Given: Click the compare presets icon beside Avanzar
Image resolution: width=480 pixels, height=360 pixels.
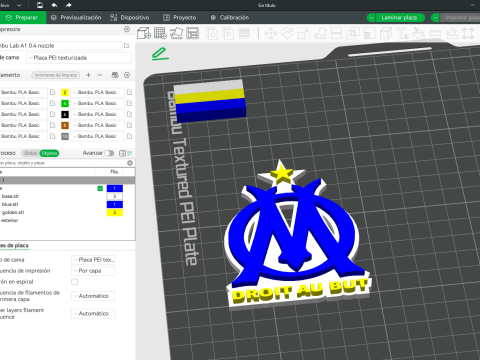Looking at the screenshot, I should (x=122, y=153).
